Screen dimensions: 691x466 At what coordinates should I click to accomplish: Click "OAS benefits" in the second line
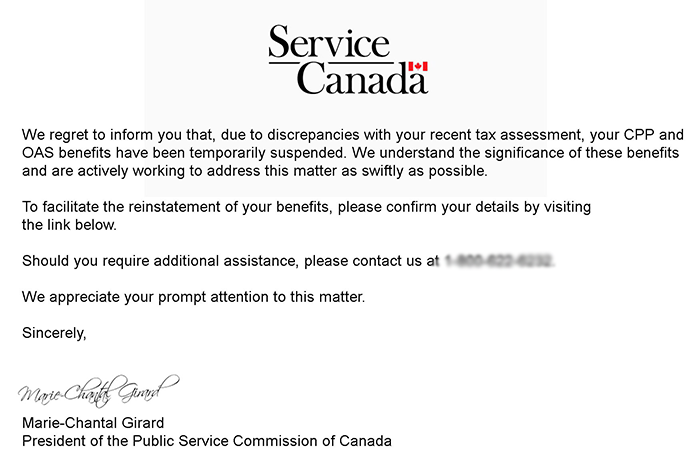[x=67, y=153]
